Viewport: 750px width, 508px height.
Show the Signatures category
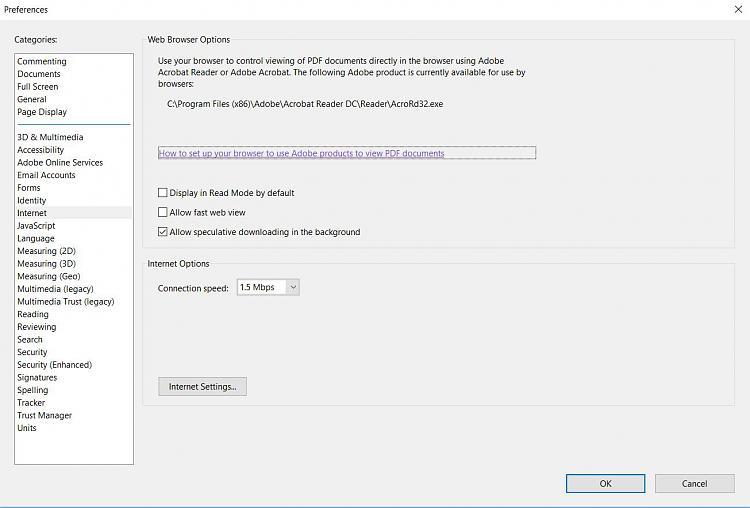37,377
